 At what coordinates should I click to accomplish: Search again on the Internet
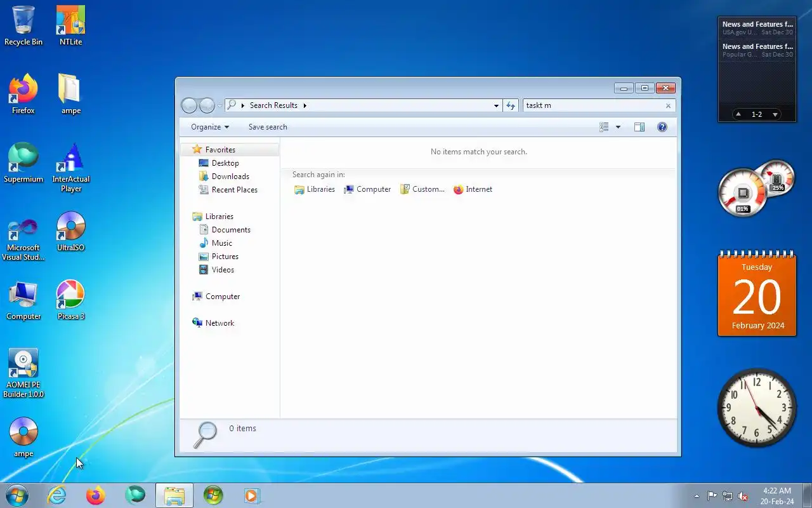pos(473,189)
